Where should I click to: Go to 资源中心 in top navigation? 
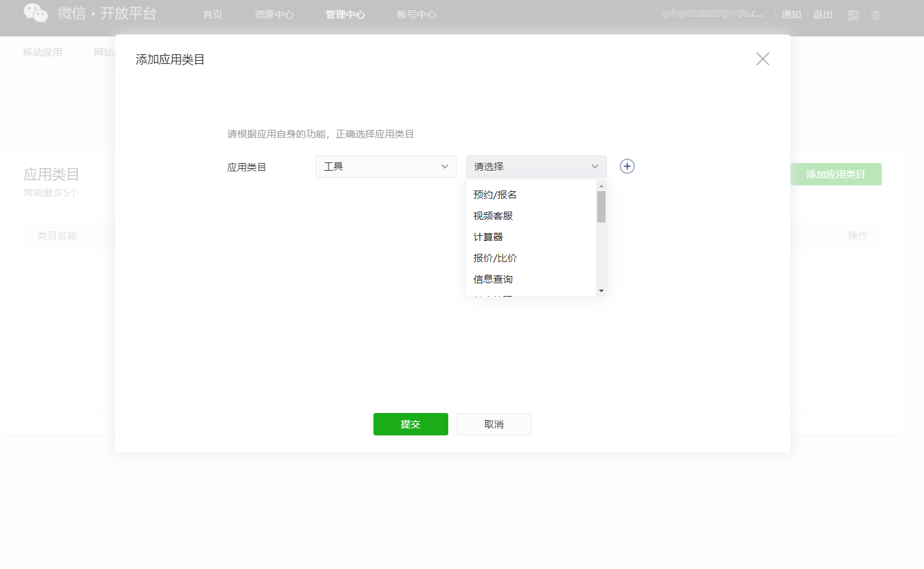tap(274, 15)
